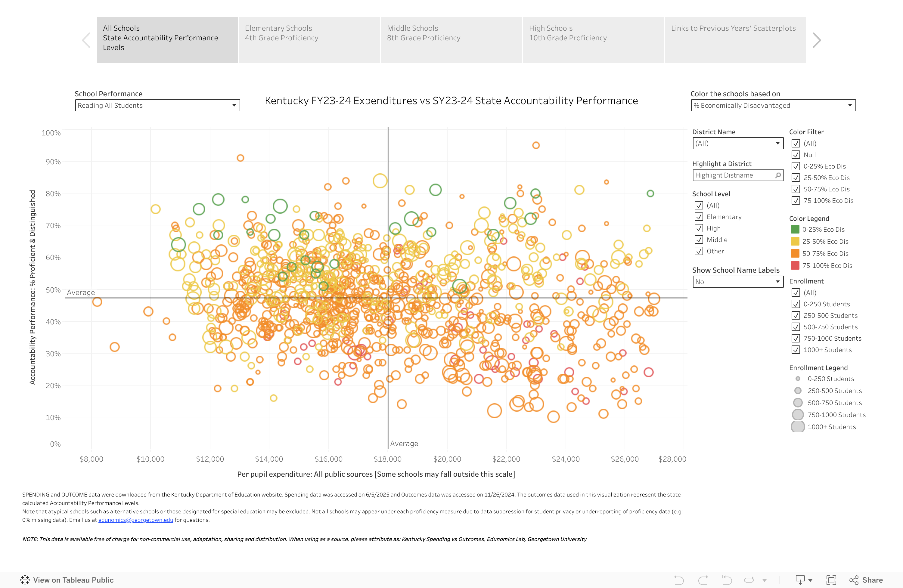Disable the 1000+ Students enrollment filter
Viewport: 903px width, 588px height.
[796, 350]
